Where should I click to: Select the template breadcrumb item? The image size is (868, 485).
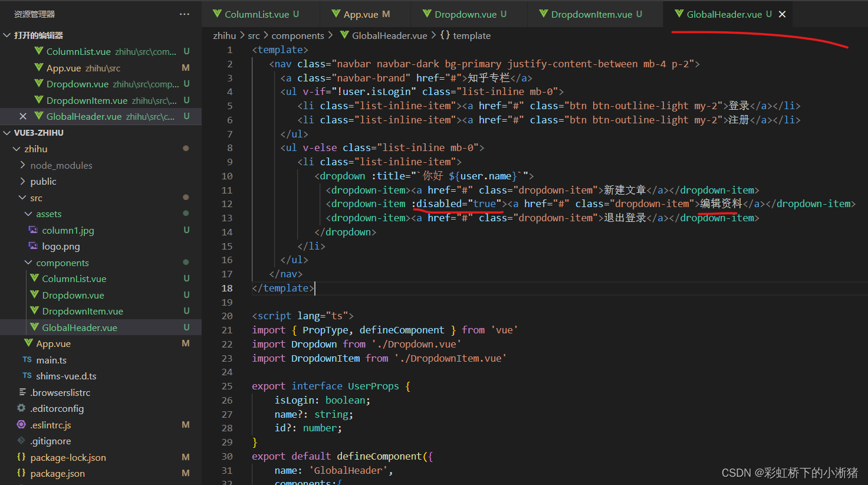(471, 35)
